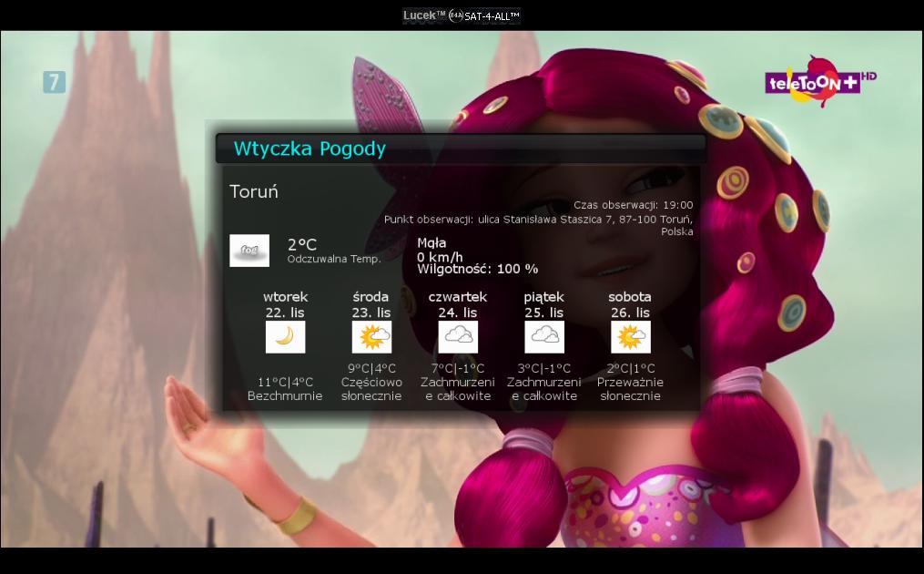This screenshot has width=924, height=574.
Task: Click the sobota day heading
Action: [x=630, y=297]
